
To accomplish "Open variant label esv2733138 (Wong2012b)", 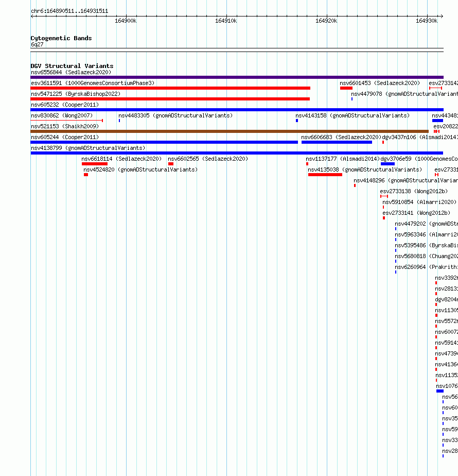I will 414,191.
